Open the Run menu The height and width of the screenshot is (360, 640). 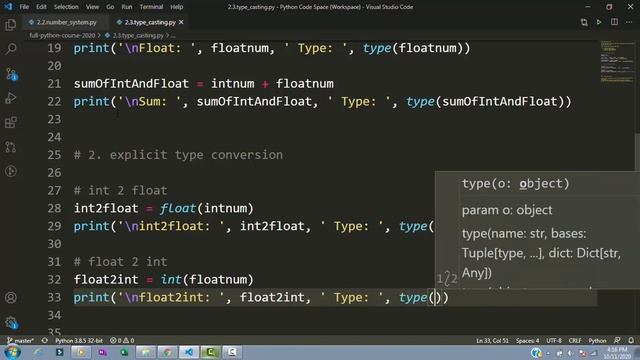click(127, 7)
